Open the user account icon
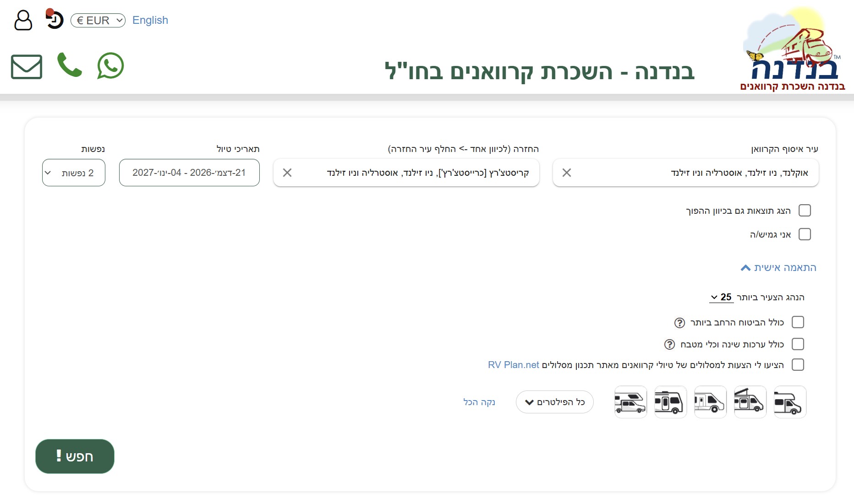854x504 pixels. click(23, 20)
